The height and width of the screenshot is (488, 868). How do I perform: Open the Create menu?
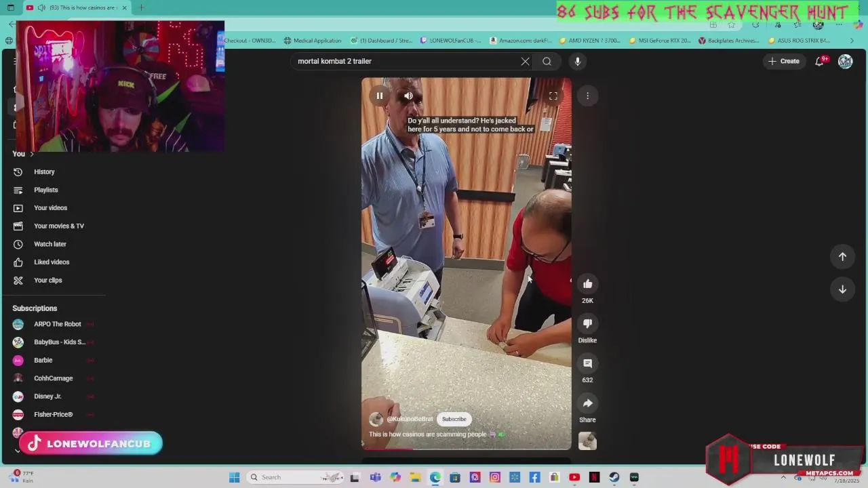point(784,61)
